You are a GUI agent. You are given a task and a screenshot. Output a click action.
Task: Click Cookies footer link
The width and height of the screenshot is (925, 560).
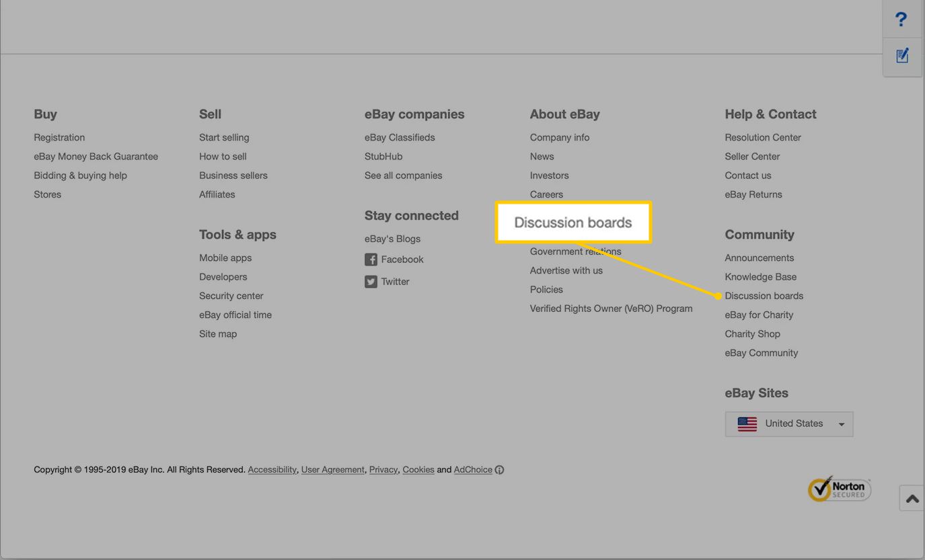(418, 470)
